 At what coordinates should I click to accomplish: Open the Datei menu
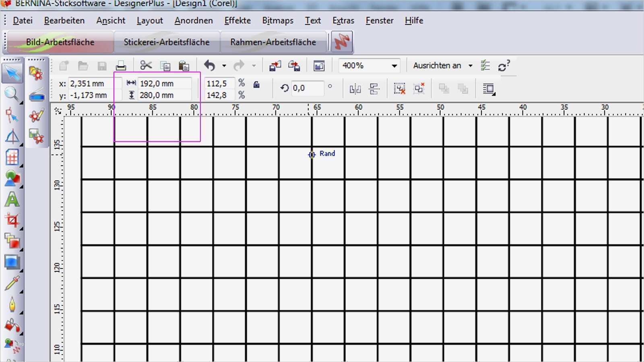[x=23, y=21]
